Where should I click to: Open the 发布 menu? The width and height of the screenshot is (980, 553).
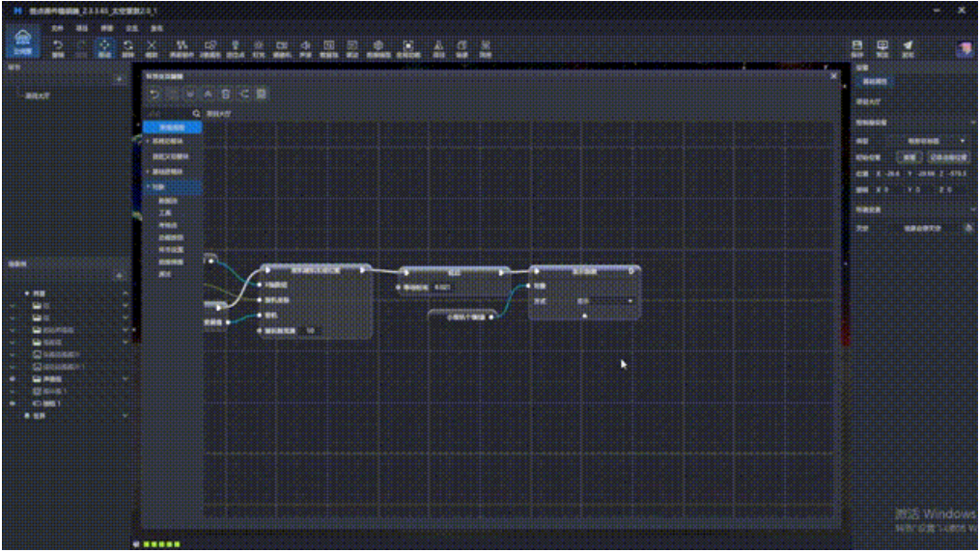[157, 29]
